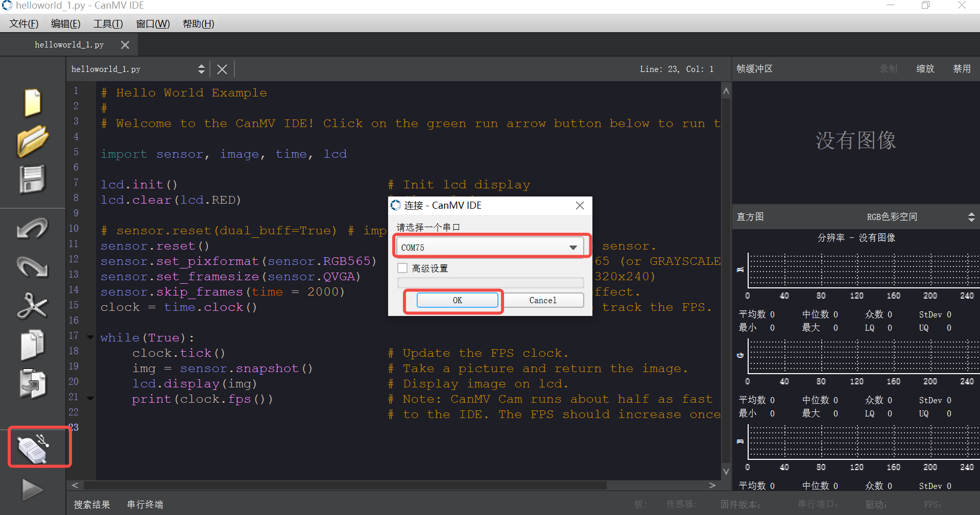This screenshot has width=980, height=515.
Task: Click the Open File folder icon
Action: pos(33,141)
